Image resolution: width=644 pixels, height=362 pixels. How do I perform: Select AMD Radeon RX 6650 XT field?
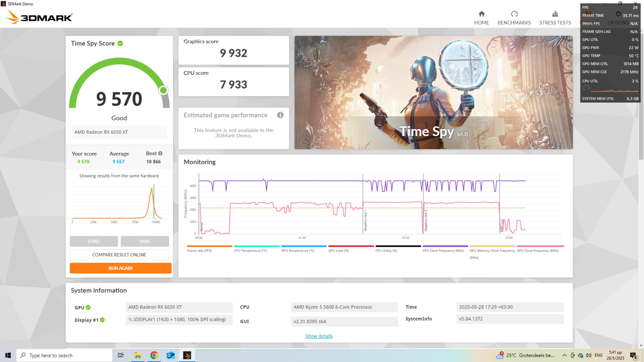point(119,132)
